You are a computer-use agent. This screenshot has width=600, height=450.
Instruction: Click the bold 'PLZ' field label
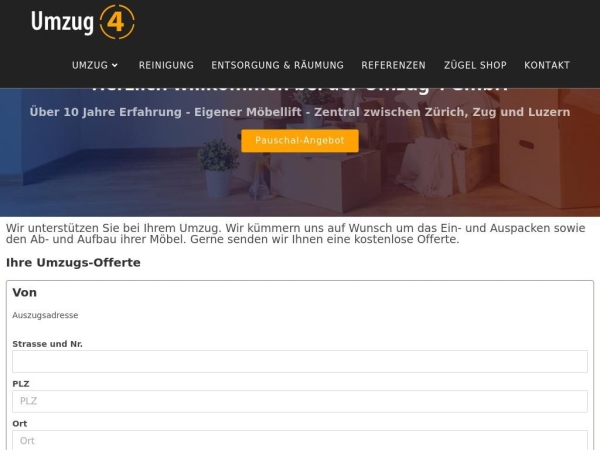click(21, 384)
